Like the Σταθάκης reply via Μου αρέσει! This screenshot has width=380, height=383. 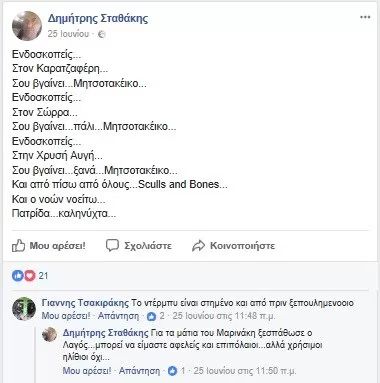pyautogui.click(x=87, y=370)
